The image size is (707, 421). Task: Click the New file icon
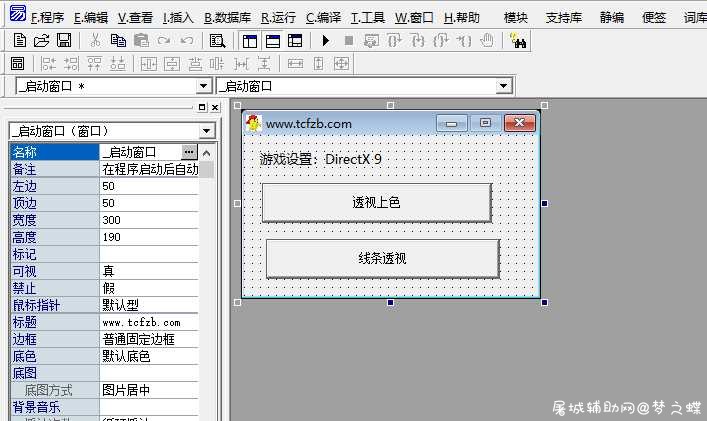pyautogui.click(x=19, y=41)
